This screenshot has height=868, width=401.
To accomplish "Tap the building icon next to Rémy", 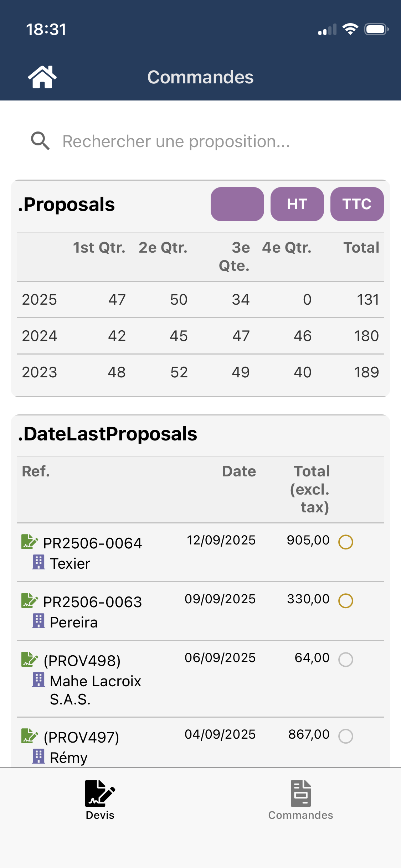I will click(38, 756).
